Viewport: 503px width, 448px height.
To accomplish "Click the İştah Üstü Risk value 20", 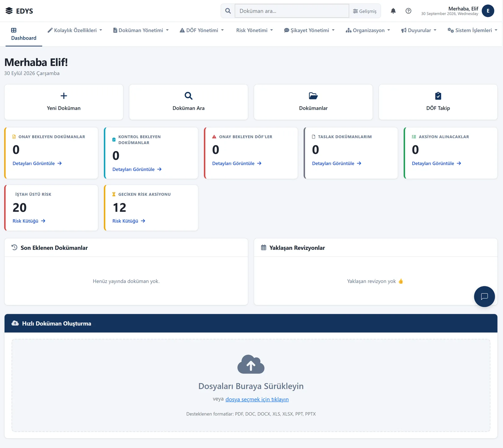I will [19, 208].
